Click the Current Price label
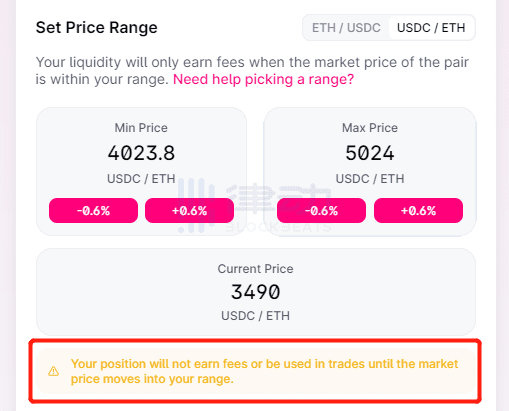The width and height of the screenshot is (509, 411). coord(256,269)
